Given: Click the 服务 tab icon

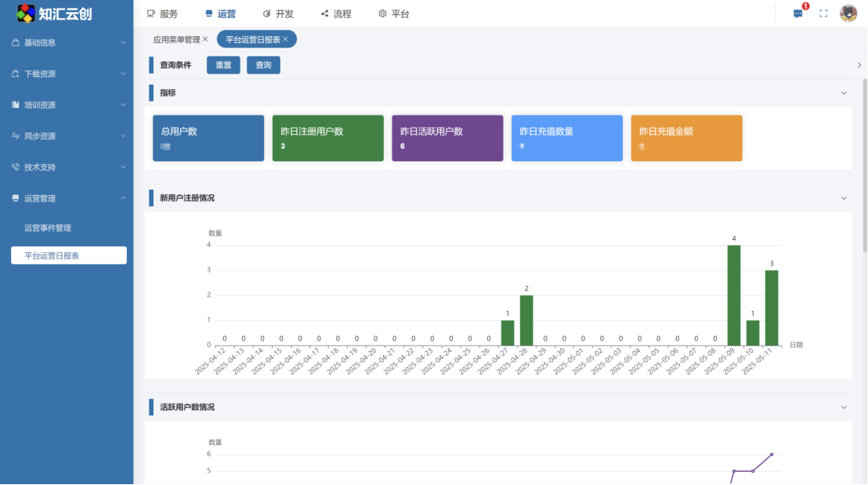Looking at the screenshot, I should coord(150,13).
